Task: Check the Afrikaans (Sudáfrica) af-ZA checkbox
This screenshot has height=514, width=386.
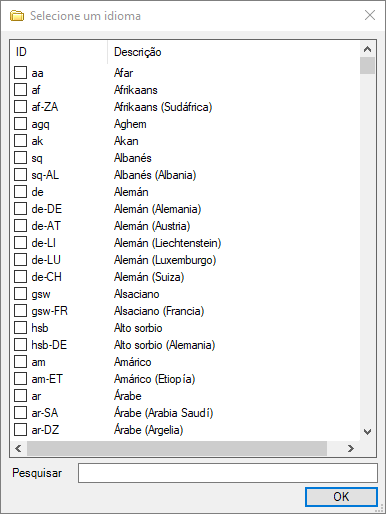Action: 20,107
